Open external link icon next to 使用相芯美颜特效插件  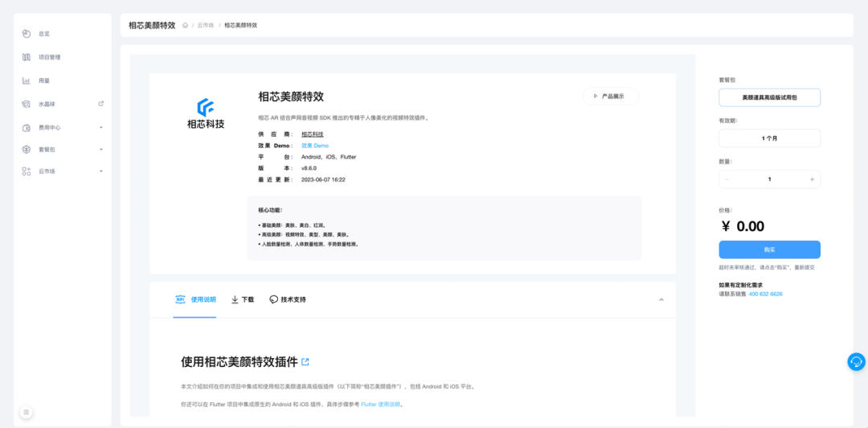[305, 362]
